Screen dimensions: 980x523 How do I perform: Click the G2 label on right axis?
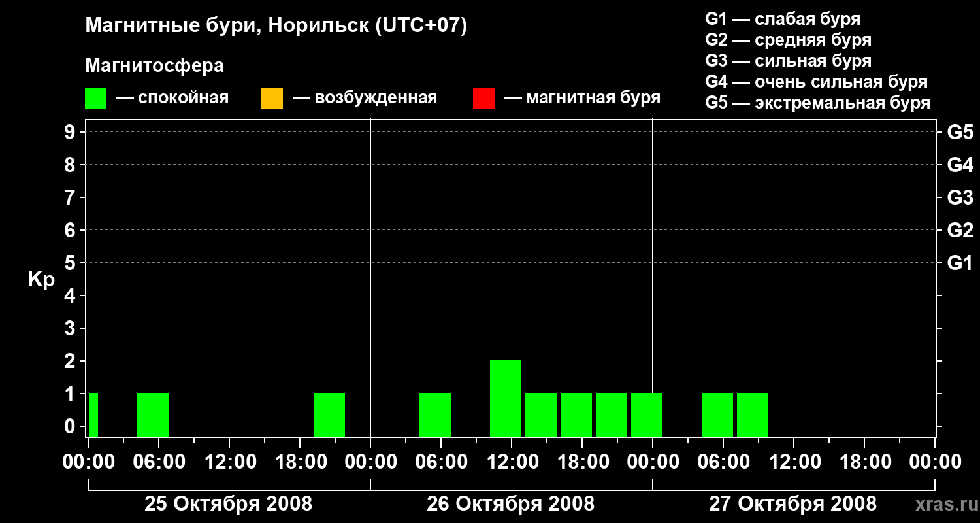coord(960,230)
